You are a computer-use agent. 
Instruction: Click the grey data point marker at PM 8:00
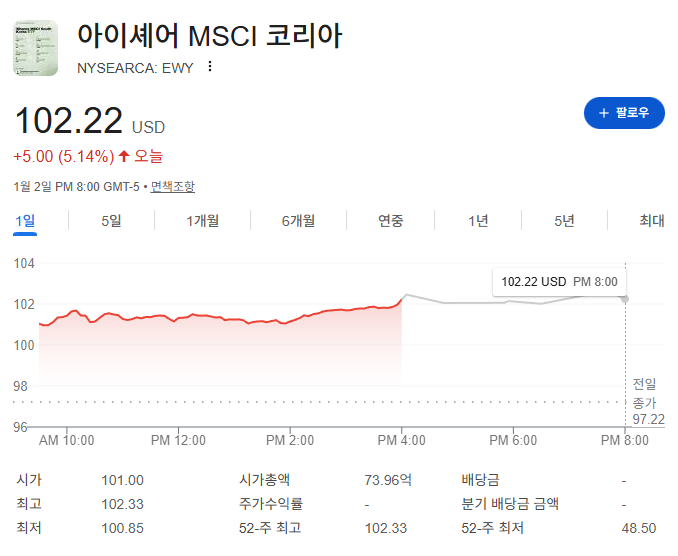tap(625, 299)
